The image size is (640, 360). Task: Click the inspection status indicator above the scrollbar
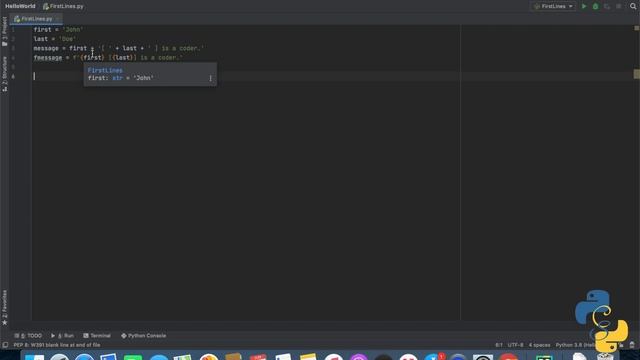point(636,28)
